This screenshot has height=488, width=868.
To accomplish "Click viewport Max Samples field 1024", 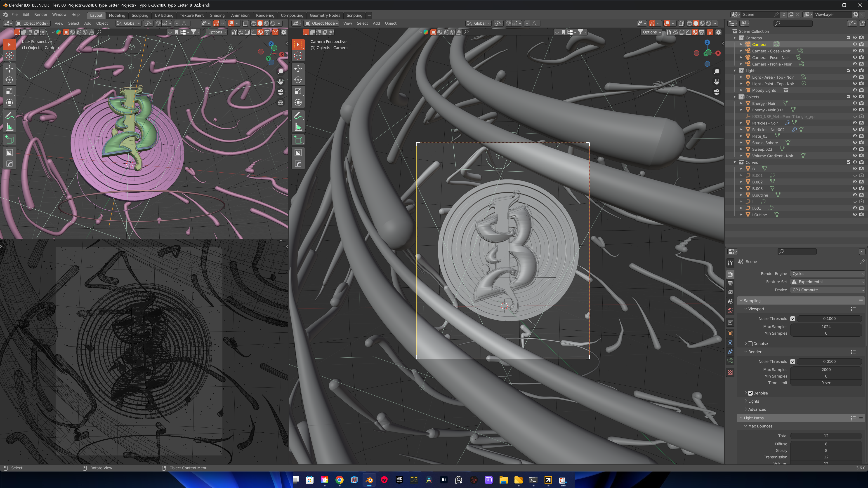I will click(x=826, y=327).
